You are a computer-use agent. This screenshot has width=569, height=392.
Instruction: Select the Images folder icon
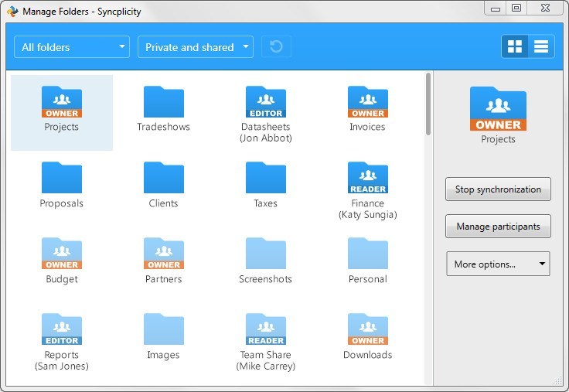click(164, 329)
